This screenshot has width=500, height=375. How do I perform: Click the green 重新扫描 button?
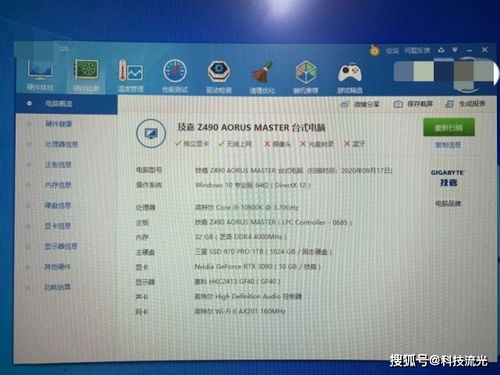coord(449,127)
